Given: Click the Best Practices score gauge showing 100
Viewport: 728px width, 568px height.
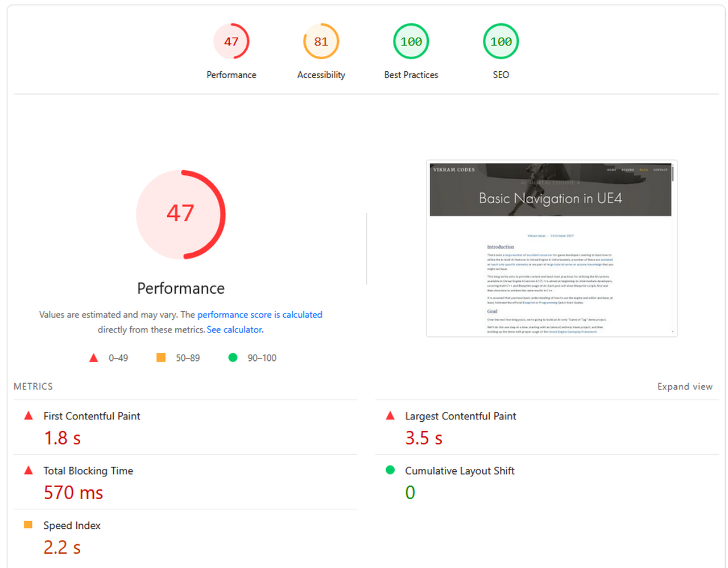Looking at the screenshot, I should 411,41.
